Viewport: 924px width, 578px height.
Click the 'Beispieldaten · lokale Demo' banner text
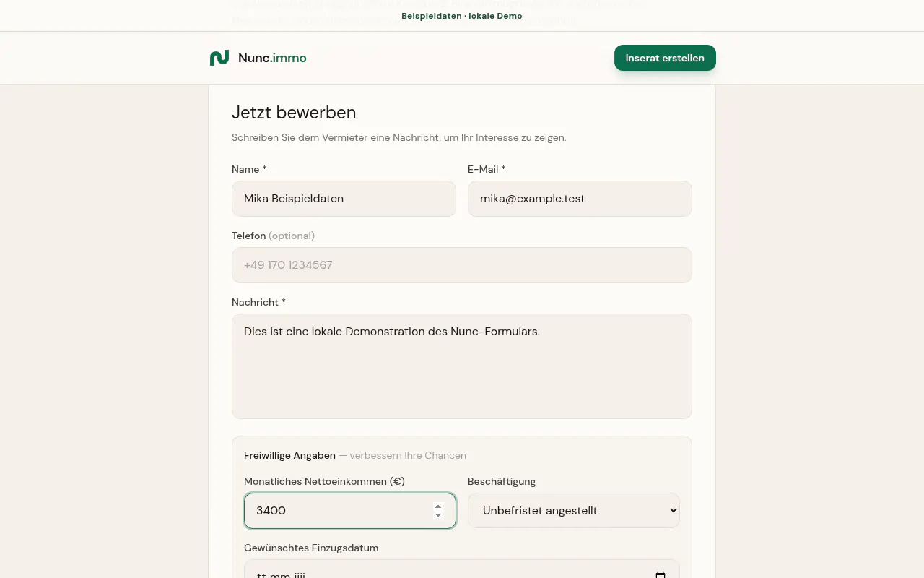(462, 16)
